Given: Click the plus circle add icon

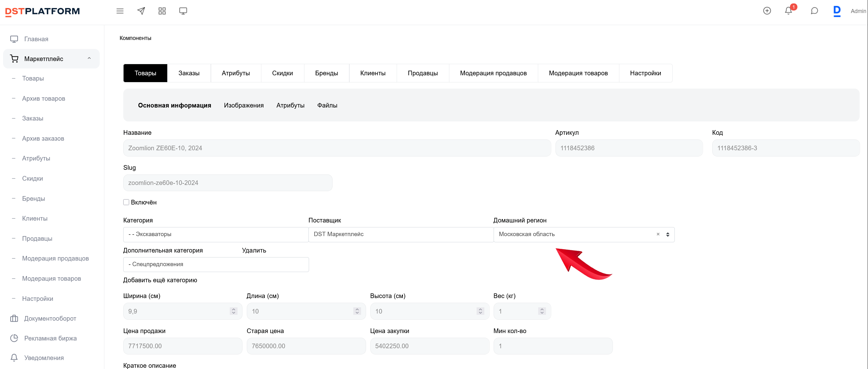Looking at the screenshot, I should [x=767, y=11].
